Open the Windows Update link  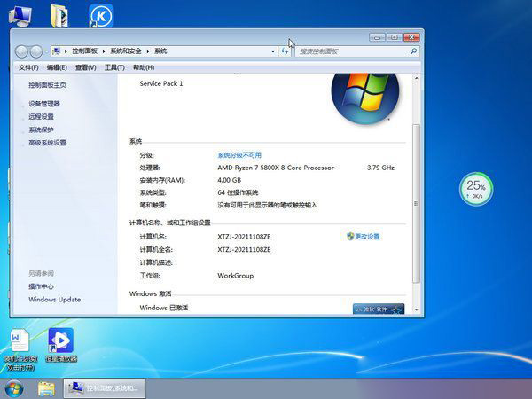coord(55,300)
